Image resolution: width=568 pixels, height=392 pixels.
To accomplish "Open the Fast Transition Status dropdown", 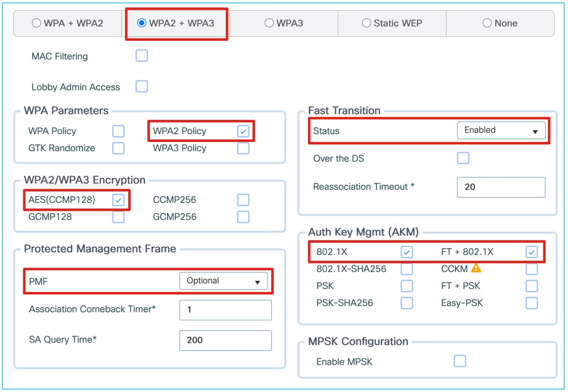I will pos(501,130).
